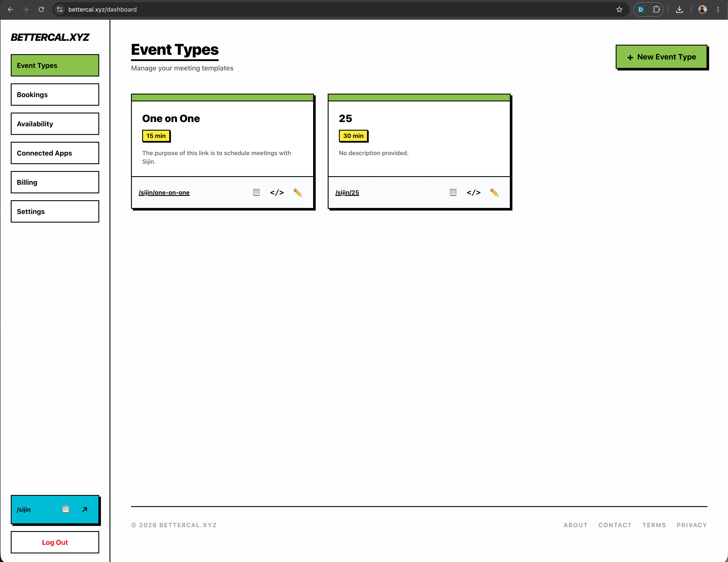Click the BETTERCAL.XYZ logo
The width and height of the screenshot is (728, 562).
[x=50, y=37]
